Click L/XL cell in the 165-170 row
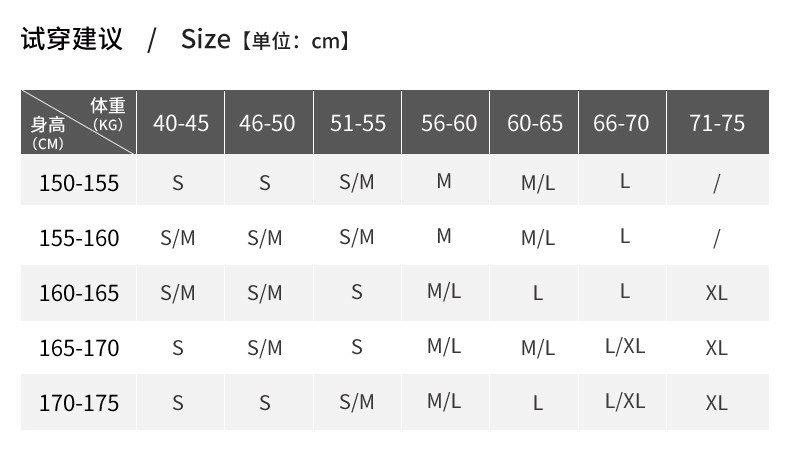Image resolution: width=790 pixels, height=471 pixels. click(625, 346)
